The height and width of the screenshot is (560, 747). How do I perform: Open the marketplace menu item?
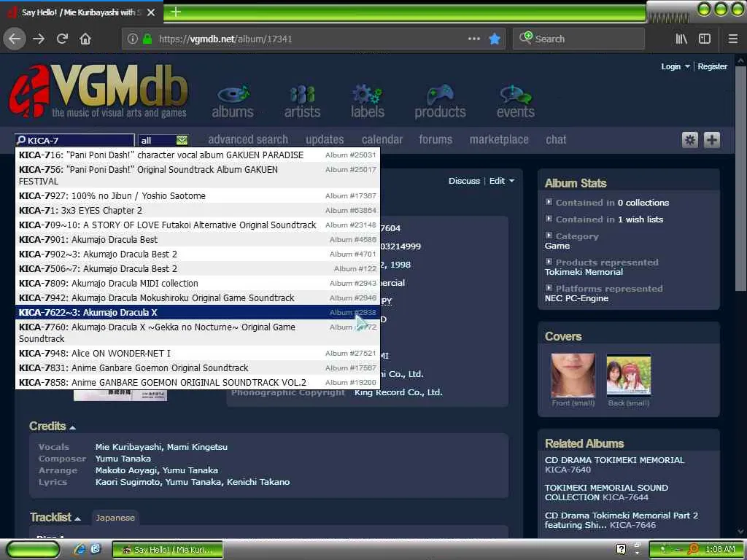coord(499,139)
